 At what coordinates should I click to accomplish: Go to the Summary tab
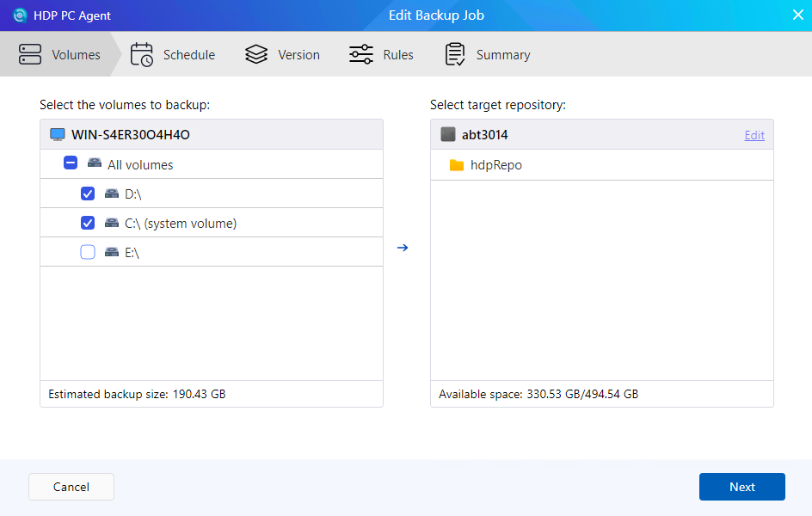click(x=502, y=55)
